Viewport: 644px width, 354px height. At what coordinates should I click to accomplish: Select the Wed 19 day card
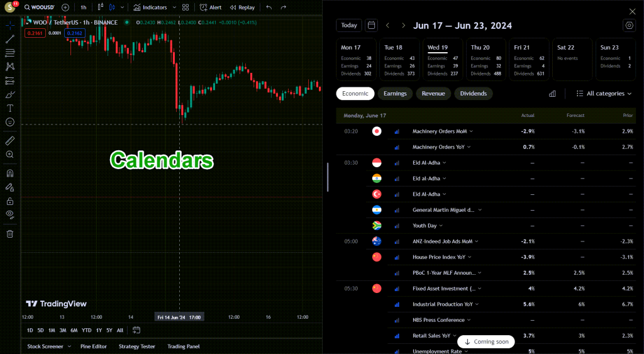pyautogui.click(x=443, y=60)
